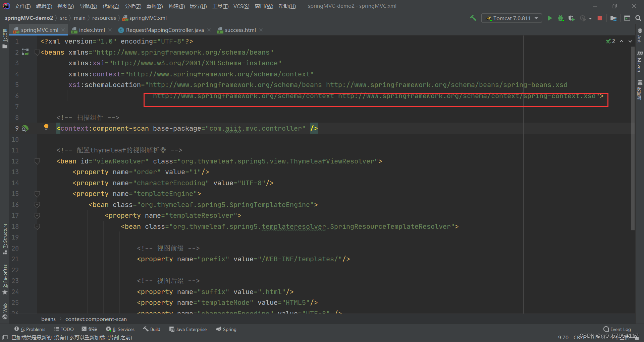Open the Event Log

[x=617, y=329]
